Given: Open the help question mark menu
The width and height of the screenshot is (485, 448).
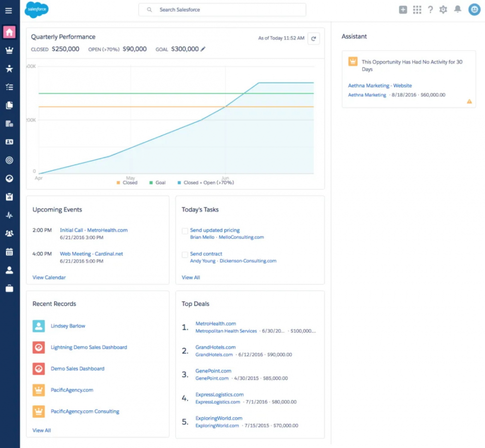Looking at the screenshot, I should coord(430,10).
